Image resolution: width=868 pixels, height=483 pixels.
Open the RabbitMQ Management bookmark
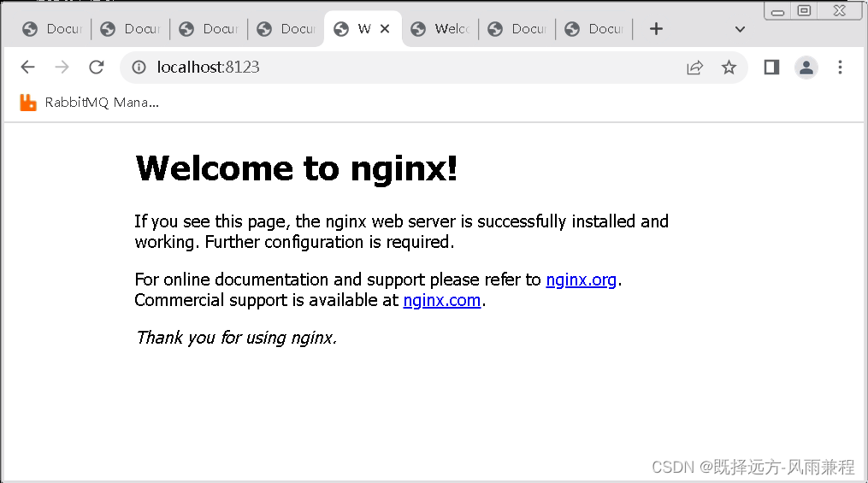89,103
